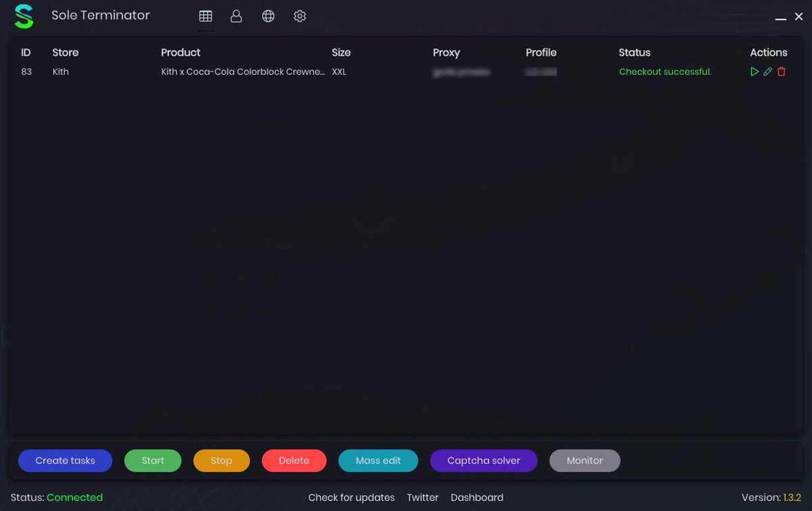The height and width of the screenshot is (511, 812).
Task: Select the Kith x Coca-Cola product cell
Action: click(243, 72)
